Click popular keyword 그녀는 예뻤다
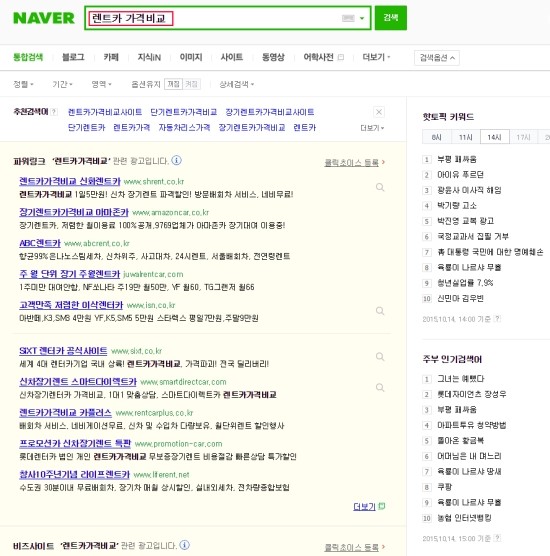 click(461, 379)
